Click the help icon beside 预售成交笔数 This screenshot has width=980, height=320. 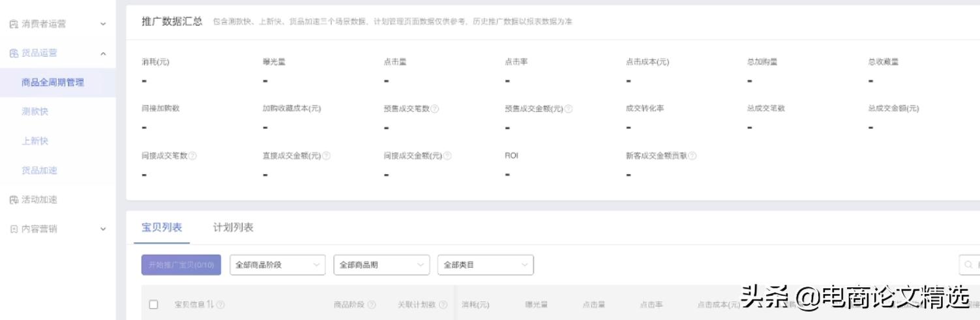pos(435,109)
